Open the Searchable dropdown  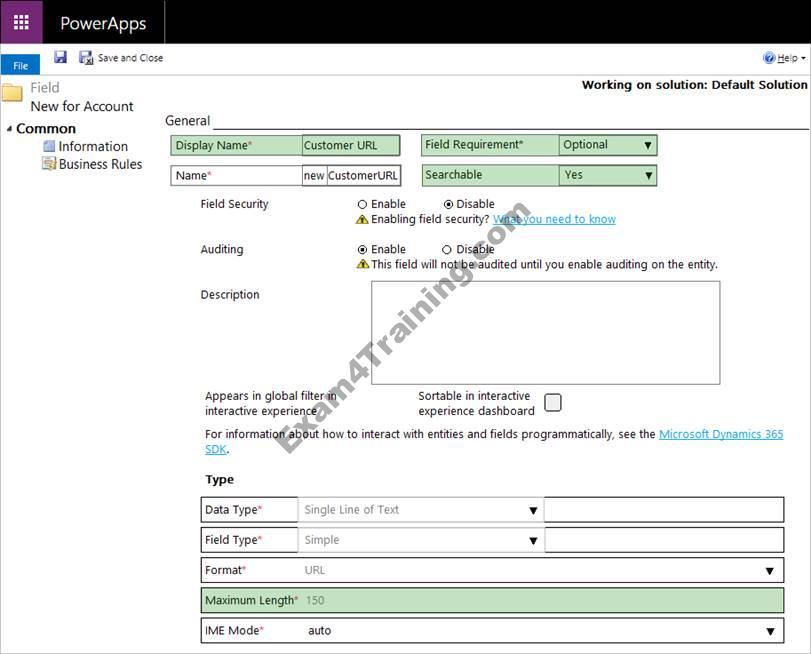coord(647,175)
